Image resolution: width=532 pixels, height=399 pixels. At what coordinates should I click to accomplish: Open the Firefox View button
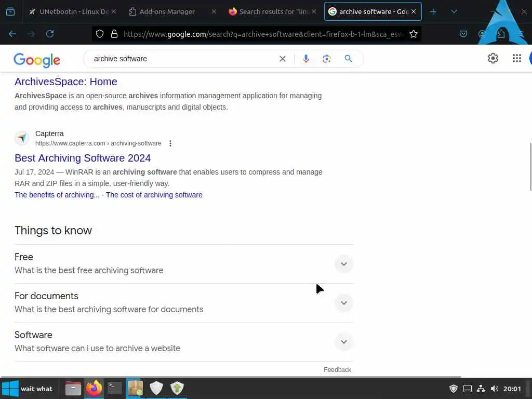[x=10, y=12]
